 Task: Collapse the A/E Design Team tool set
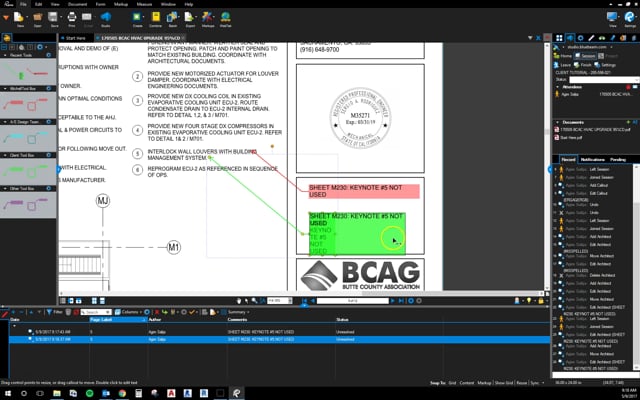coord(5,122)
